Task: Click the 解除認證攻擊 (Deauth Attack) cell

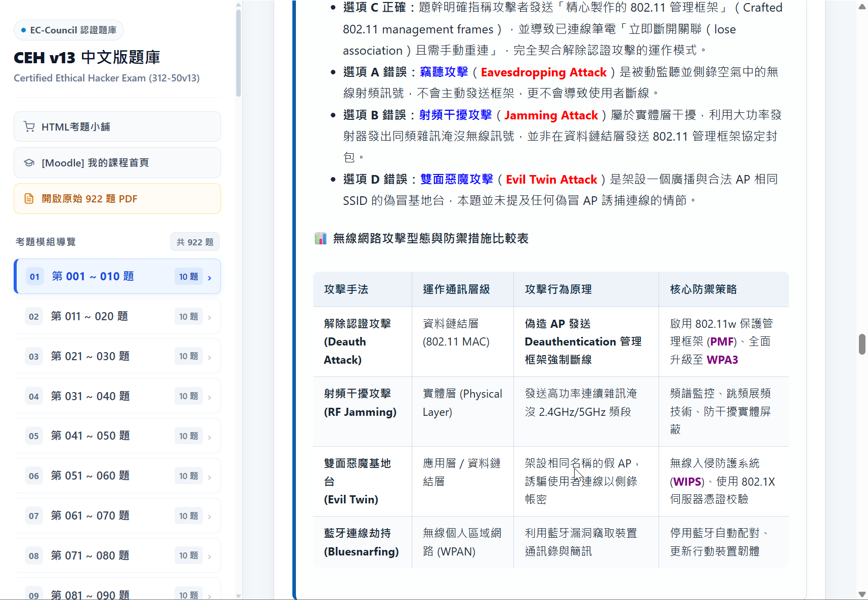Action: [x=363, y=342]
